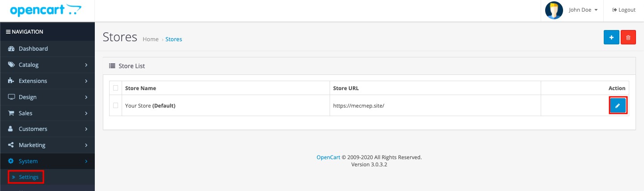Image resolution: width=644 pixels, height=191 pixels.
Task: Expand the Sales menu chevron
Action: [x=86, y=113]
